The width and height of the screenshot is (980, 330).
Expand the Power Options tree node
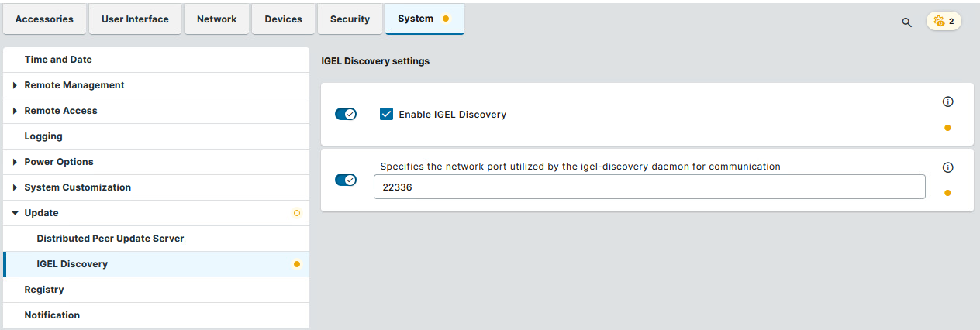(x=15, y=162)
